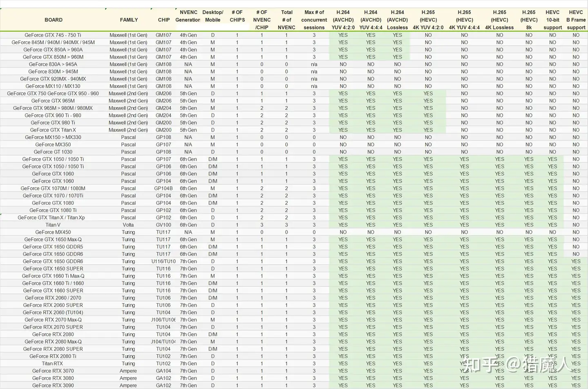The height and width of the screenshot is (389, 588).
Task: Click the Max # of concurrent sessions header
Action: click(314, 20)
